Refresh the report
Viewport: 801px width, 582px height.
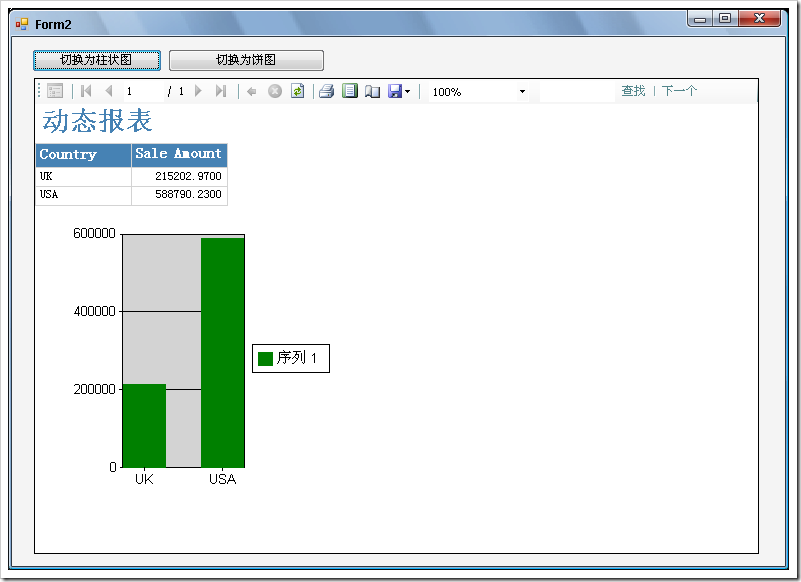point(297,91)
